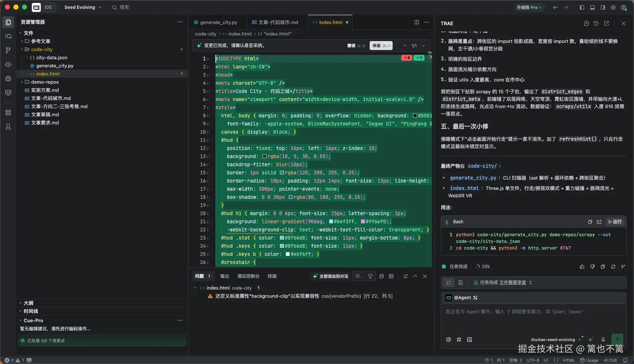Insert the Bash snippet into terminal
Image resolution: width=634 pixels, height=364 pixels.
tap(599, 222)
